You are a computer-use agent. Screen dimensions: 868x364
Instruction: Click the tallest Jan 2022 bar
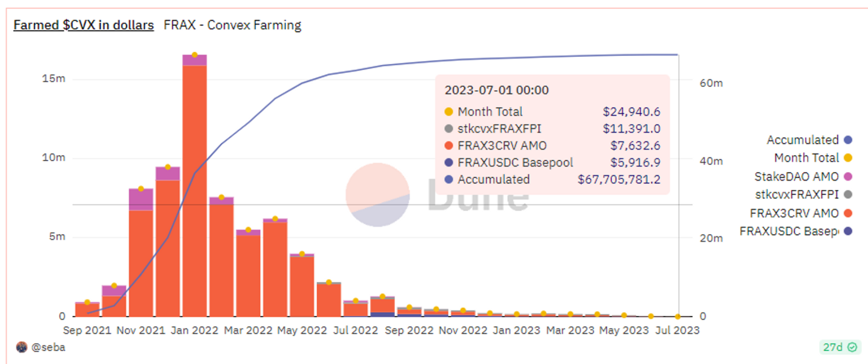click(x=195, y=193)
